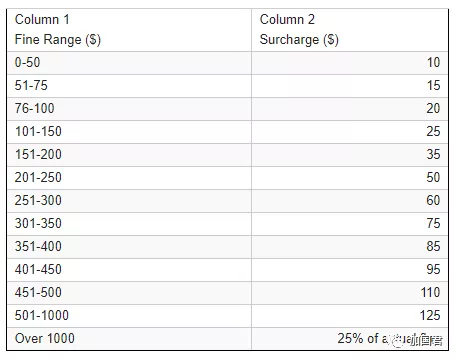Select the 451-500 fine range cell
The image size is (457, 361).
click(129, 293)
